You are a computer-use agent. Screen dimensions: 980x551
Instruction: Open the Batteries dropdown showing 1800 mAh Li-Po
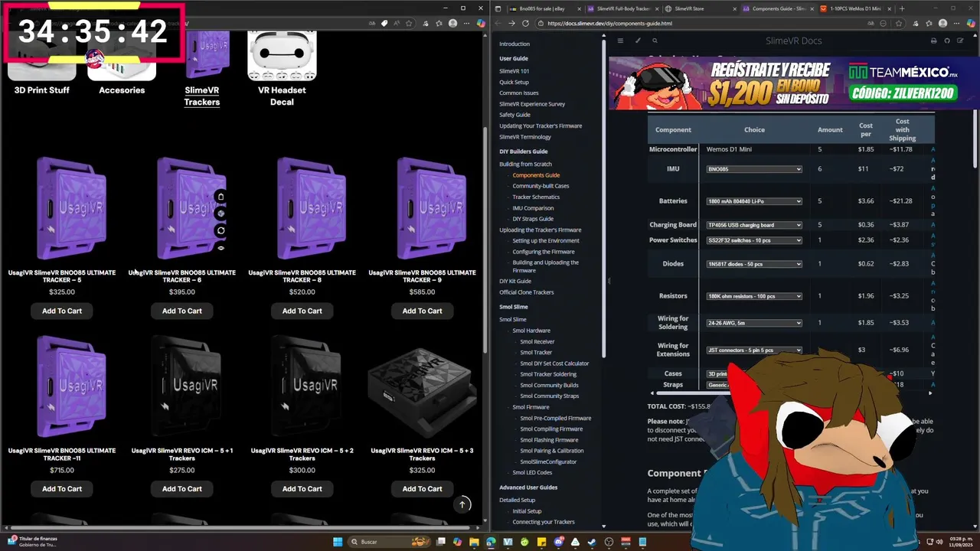(x=754, y=201)
